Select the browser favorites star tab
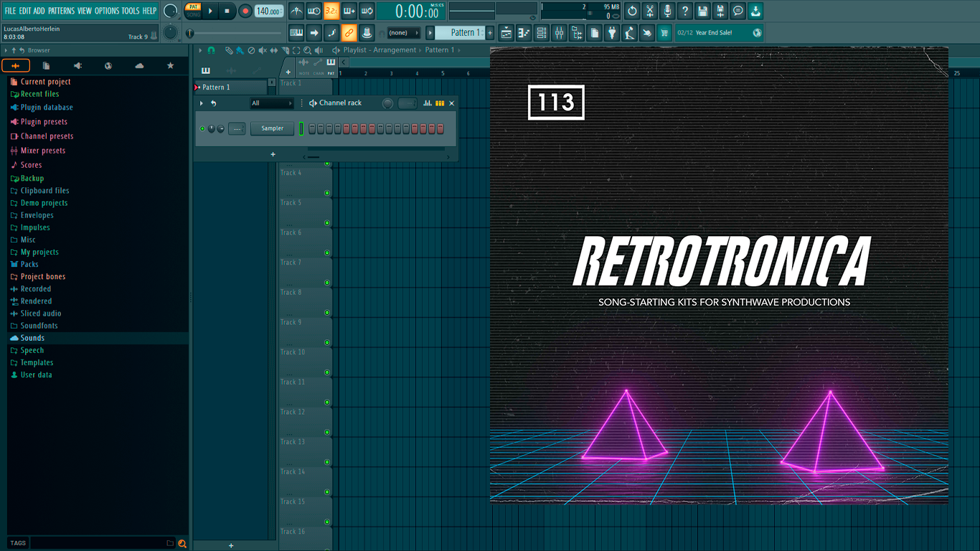 tap(170, 66)
